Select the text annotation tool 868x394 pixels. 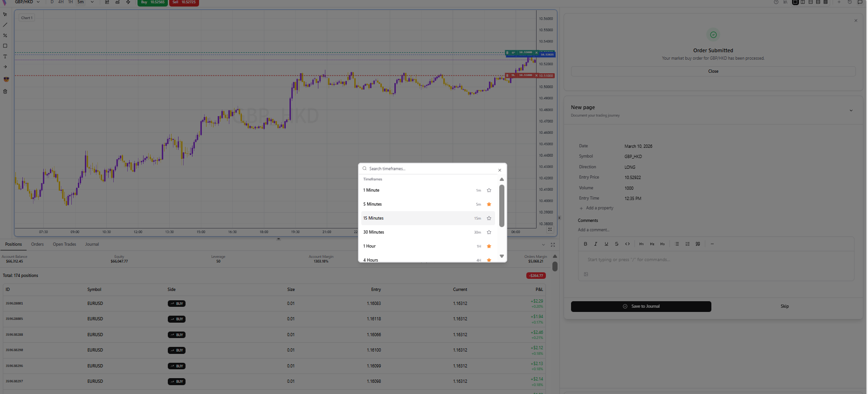click(5, 56)
